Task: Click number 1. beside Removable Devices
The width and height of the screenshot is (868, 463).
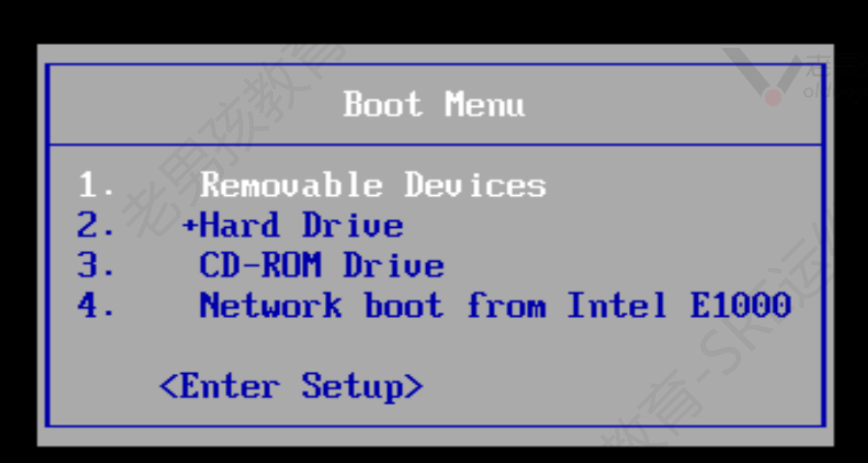Action: point(96,185)
